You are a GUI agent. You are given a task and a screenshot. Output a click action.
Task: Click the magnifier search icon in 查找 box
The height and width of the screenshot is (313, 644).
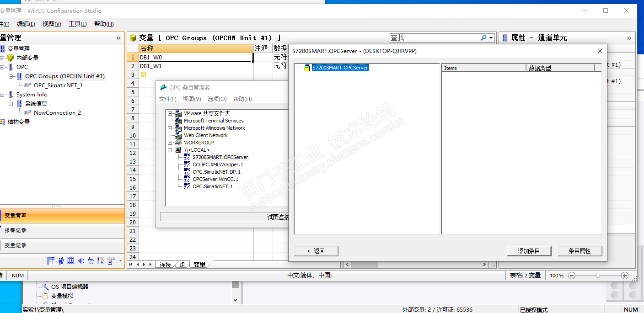coord(483,38)
